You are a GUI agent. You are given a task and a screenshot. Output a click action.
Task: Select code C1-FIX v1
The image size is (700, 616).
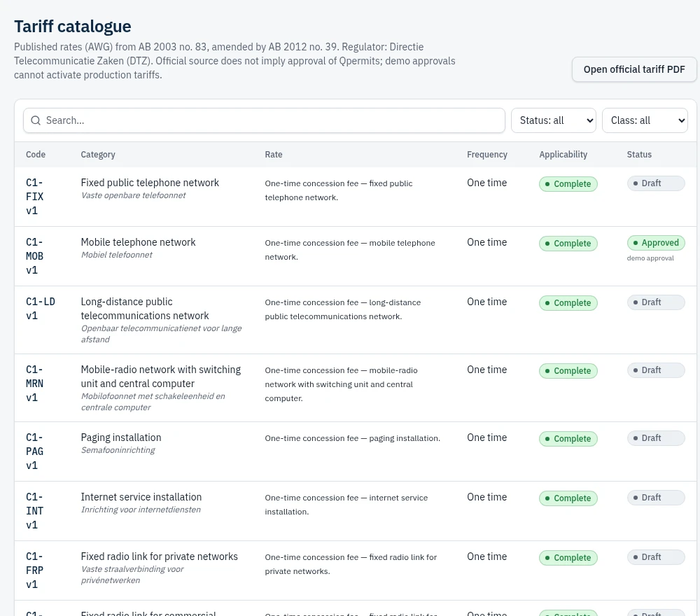[x=35, y=197]
